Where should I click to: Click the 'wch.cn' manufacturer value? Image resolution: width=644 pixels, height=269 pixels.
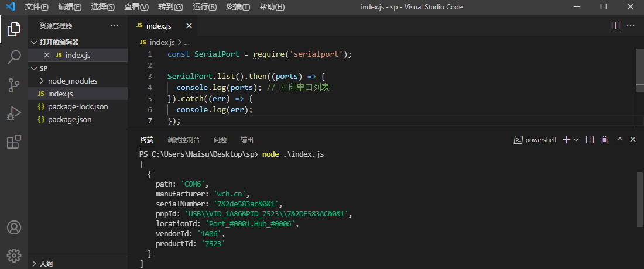[x=229, y=194]
